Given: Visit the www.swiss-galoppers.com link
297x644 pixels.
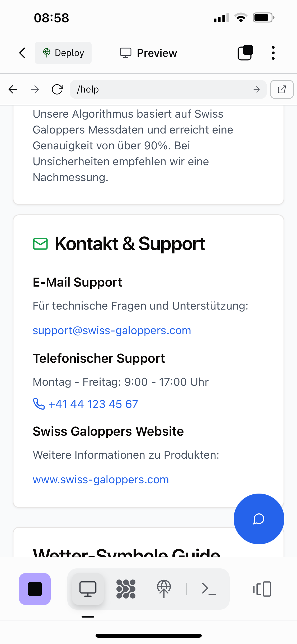Looking at the screenshot, I should [101, 480].
